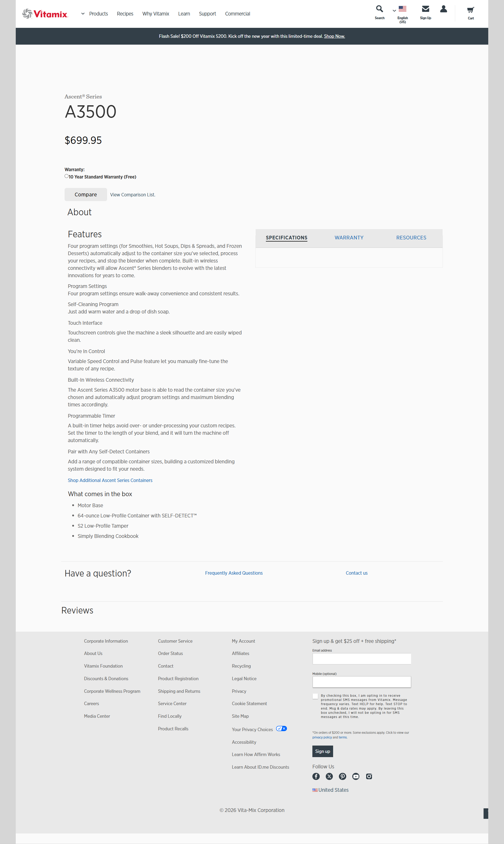This screenshot has height=844, width=504.
Task: Open the shopping cart icon
Action: coord(470,10)
